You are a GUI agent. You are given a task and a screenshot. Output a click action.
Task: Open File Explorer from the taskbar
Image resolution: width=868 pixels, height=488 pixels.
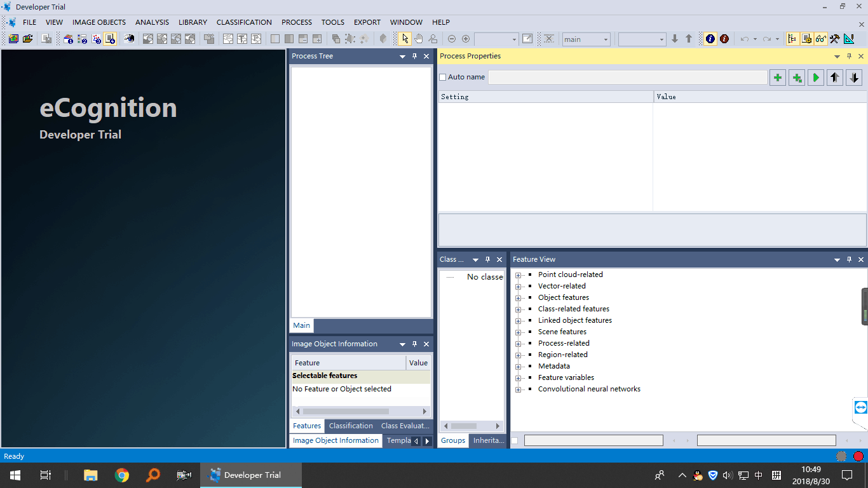(91, 475)
